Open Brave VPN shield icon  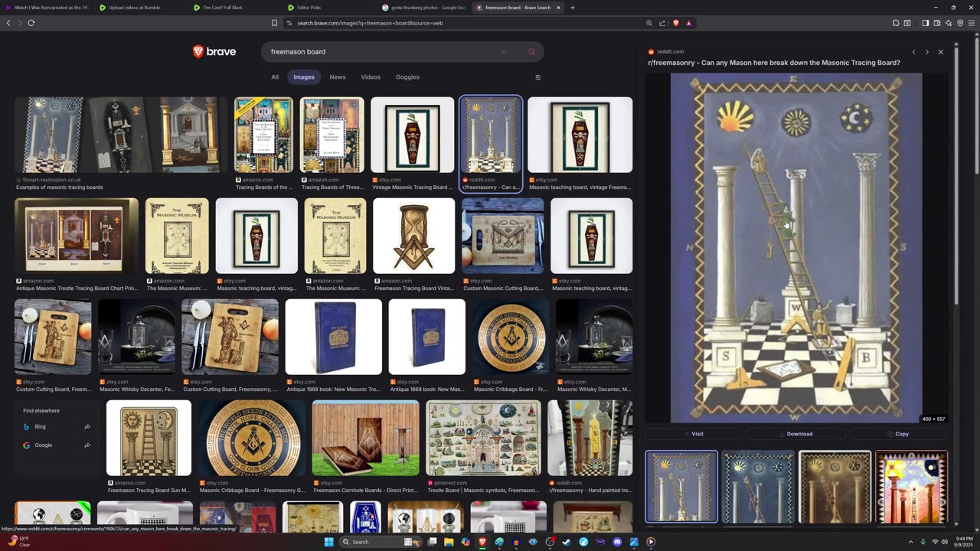pyautogui.click(x=960, y=23)
